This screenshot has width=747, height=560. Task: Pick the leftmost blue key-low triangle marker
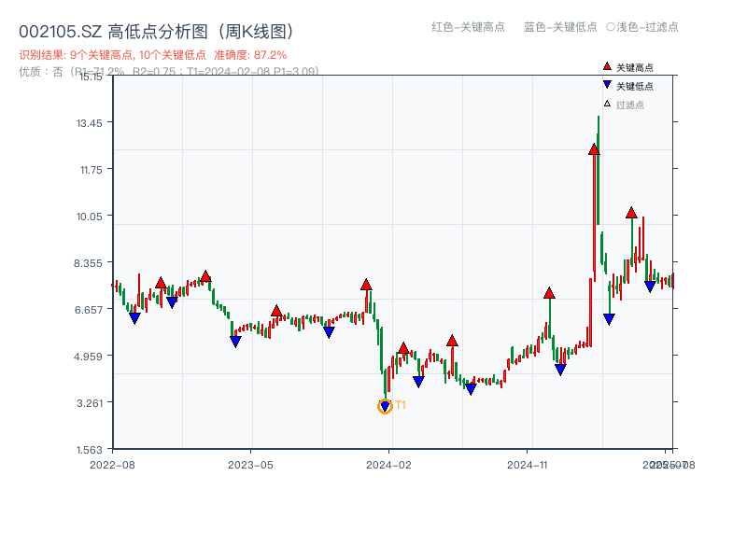[x=134, y=318]
